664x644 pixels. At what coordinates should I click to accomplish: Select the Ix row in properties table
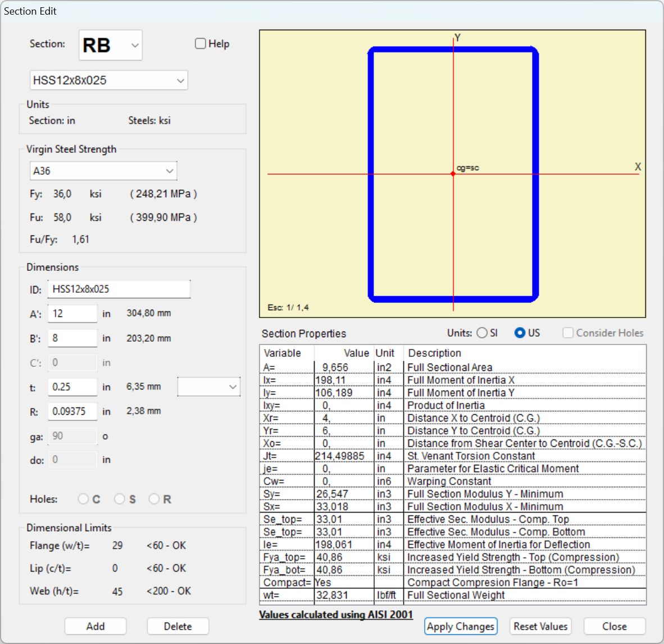pos(453,380)
